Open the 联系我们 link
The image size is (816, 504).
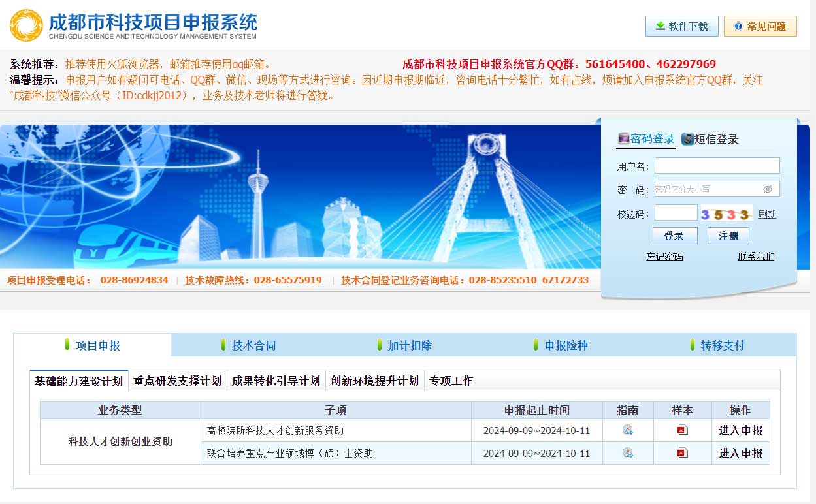(756, 257)
